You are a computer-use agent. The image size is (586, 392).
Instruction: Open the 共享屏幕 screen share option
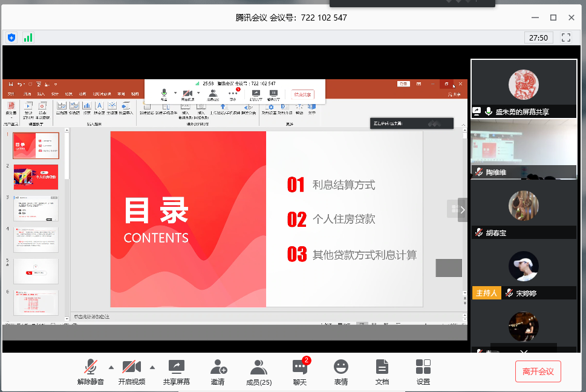[176, 371]
